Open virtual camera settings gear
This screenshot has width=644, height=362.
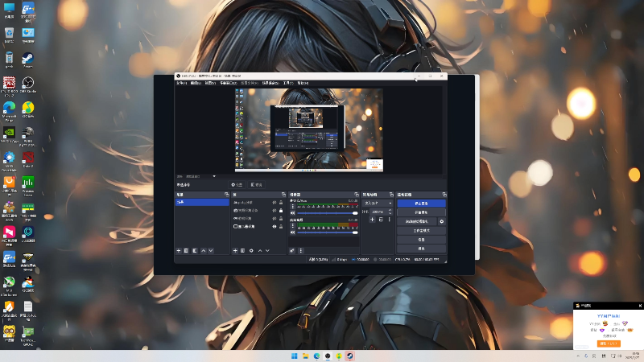click(442, 221)
